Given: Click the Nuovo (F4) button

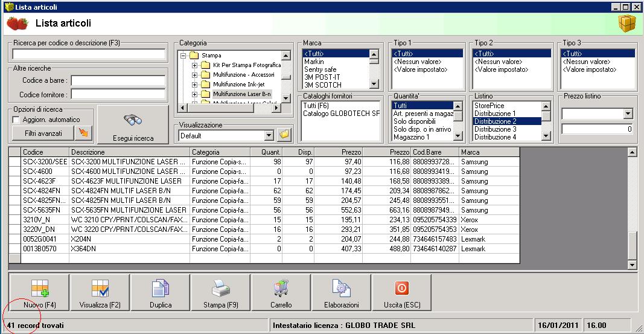Looking at the screenshot, I should click(39, 292).
